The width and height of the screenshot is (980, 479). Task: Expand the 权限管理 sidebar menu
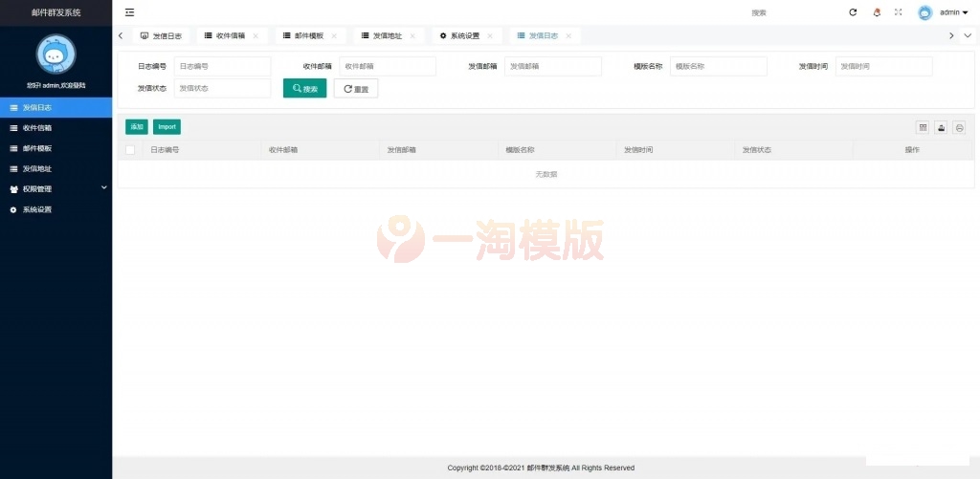click(56, 188)
